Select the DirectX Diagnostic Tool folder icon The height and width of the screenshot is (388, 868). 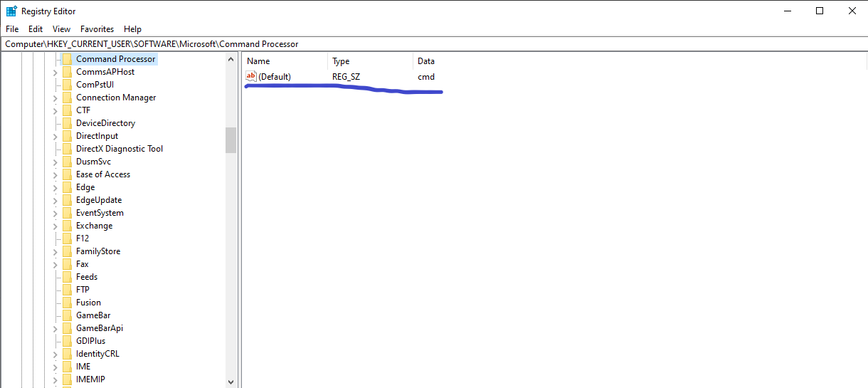point(67,149)
